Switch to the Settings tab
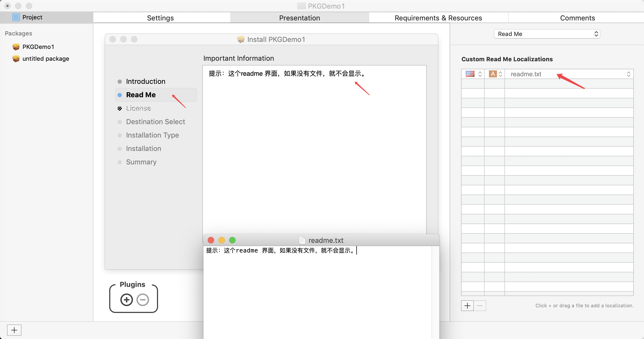Viewport: 644px width, 339px height. (160, 18)
